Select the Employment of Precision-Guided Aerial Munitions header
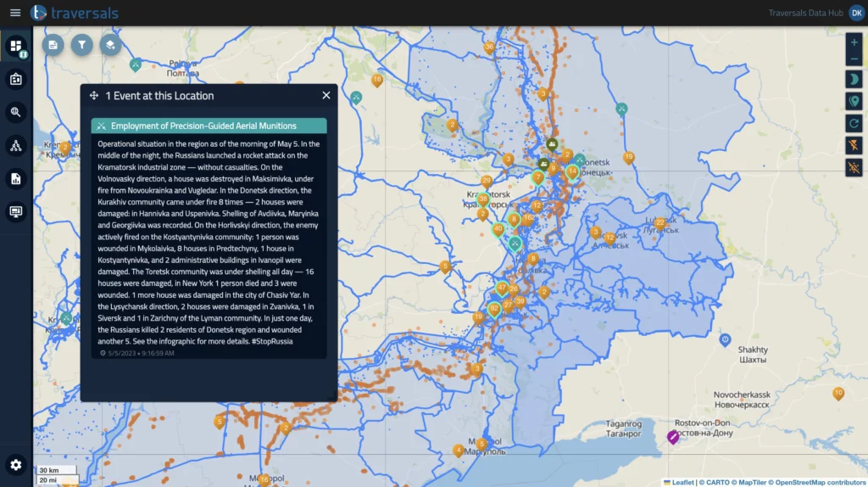This screenshot has height=487, width=868. pyautogui.click(x=209, y=126)
